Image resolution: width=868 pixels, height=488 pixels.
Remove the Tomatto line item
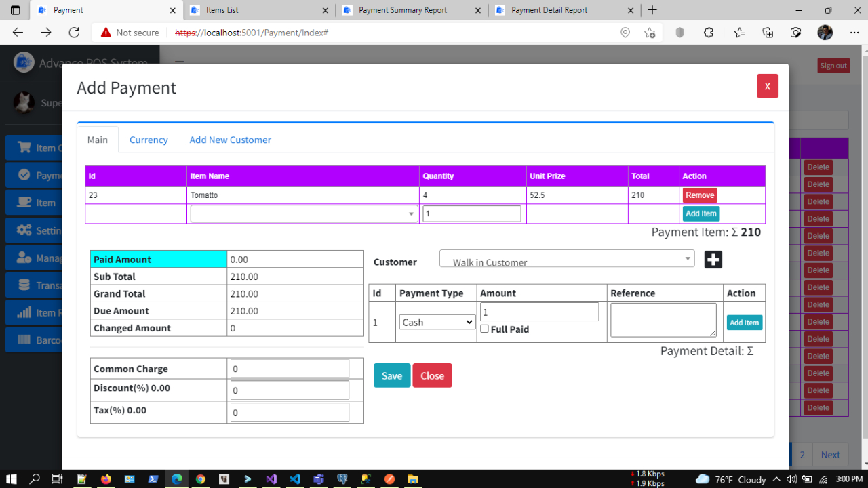(699, 195)
